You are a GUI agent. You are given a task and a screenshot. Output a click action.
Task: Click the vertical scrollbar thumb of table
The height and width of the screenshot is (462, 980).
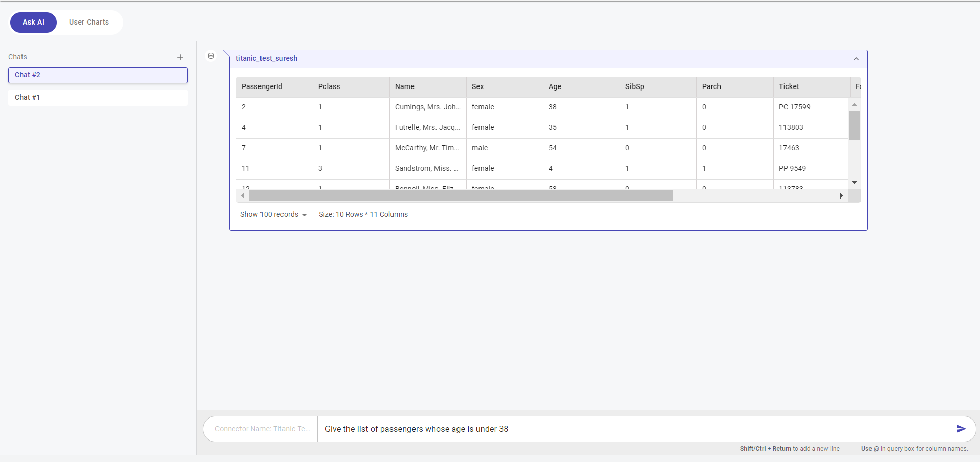click(854, 125)
